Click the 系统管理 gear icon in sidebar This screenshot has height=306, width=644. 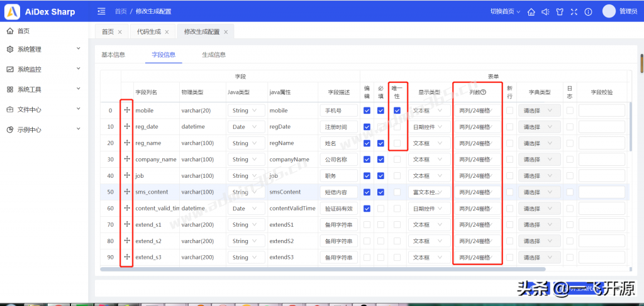click(x=10, y=49)
